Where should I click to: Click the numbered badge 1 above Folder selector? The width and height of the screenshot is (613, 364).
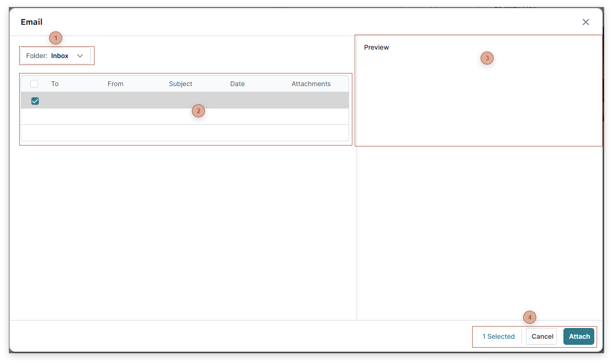[55, 38]
